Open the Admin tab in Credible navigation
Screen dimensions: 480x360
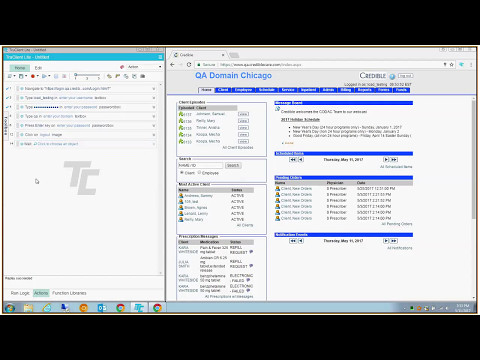(328, 90)
